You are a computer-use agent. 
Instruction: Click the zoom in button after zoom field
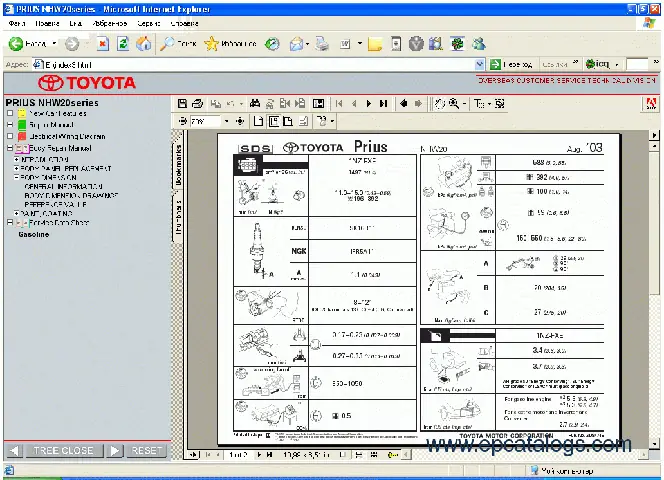click(x=240, y=122)
